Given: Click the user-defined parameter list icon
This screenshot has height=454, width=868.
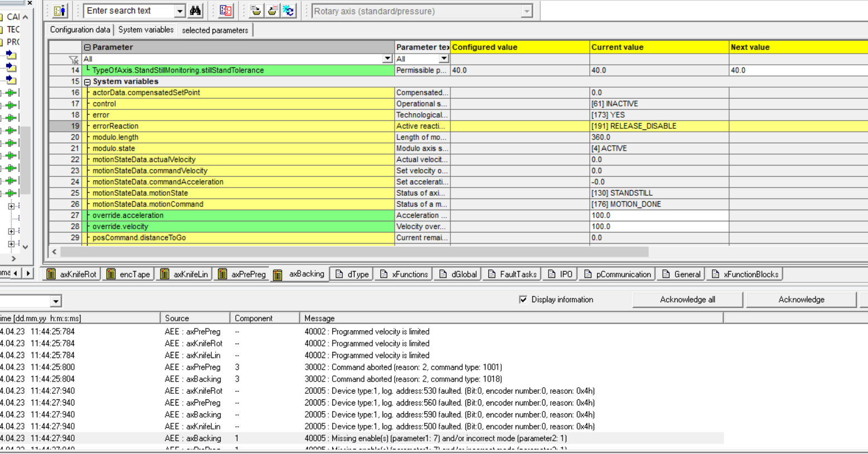Looking at the screenshot, I should pos(60,11).
